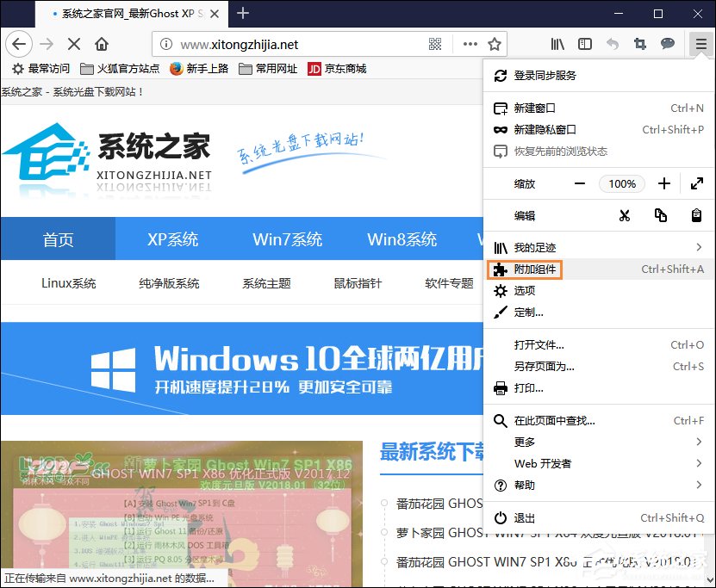Screen dimensions: 716x588
Task: Click the 100% zoom level control
Action: pos(622,183)
